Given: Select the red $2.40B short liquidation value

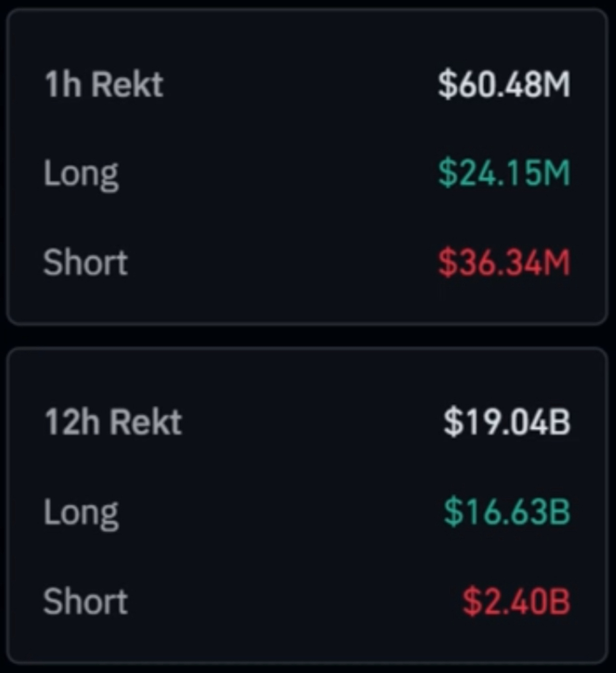Looking at the screenshot, I should 516,602.
